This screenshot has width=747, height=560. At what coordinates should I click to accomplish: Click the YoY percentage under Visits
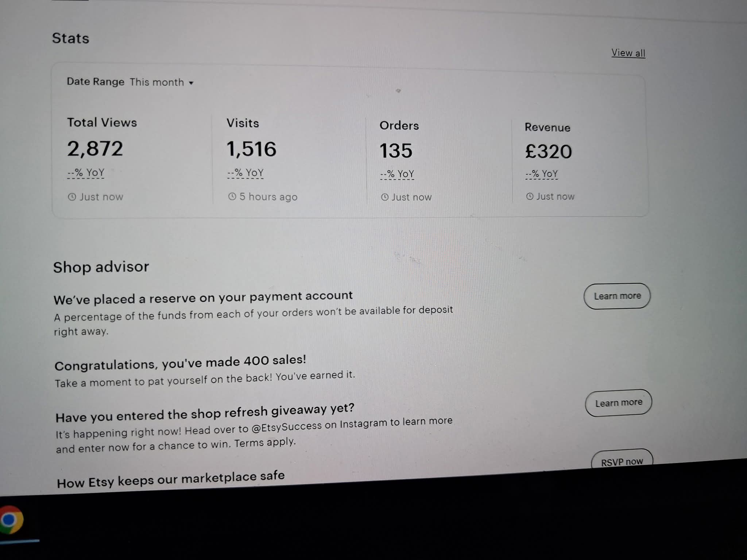245,173
